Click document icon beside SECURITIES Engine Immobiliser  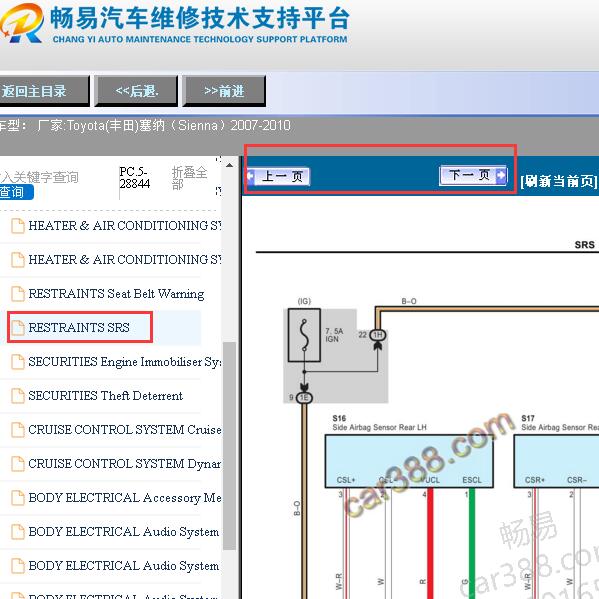[18, 362]
